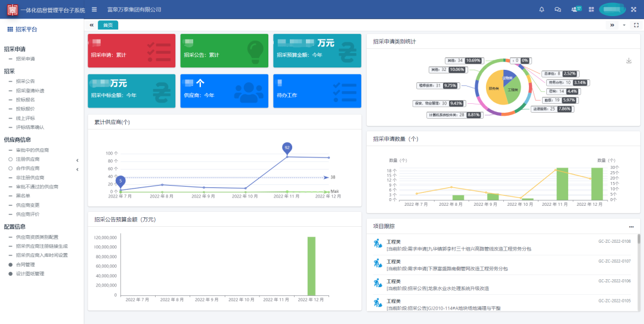Open 合同管理 menu item

[26, 265]
